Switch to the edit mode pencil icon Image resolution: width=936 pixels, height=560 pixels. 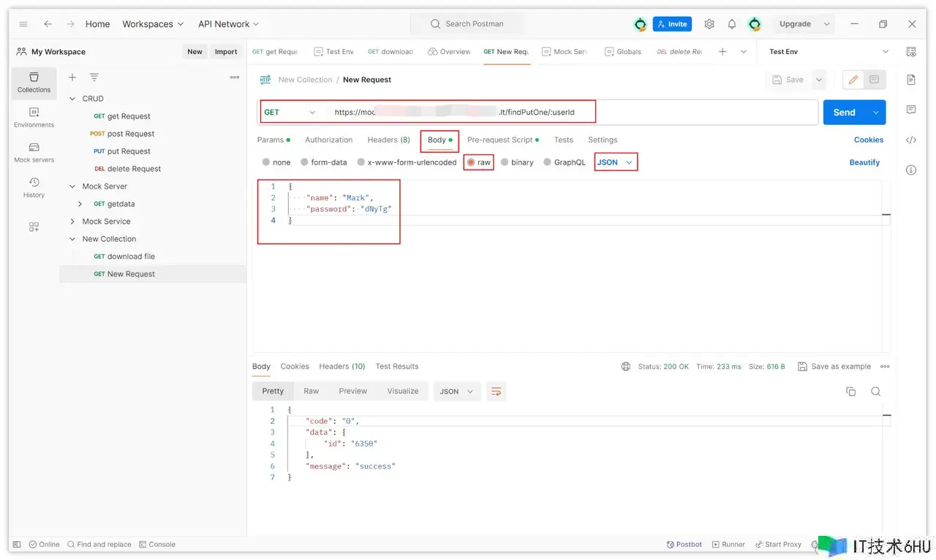point(853,80)
